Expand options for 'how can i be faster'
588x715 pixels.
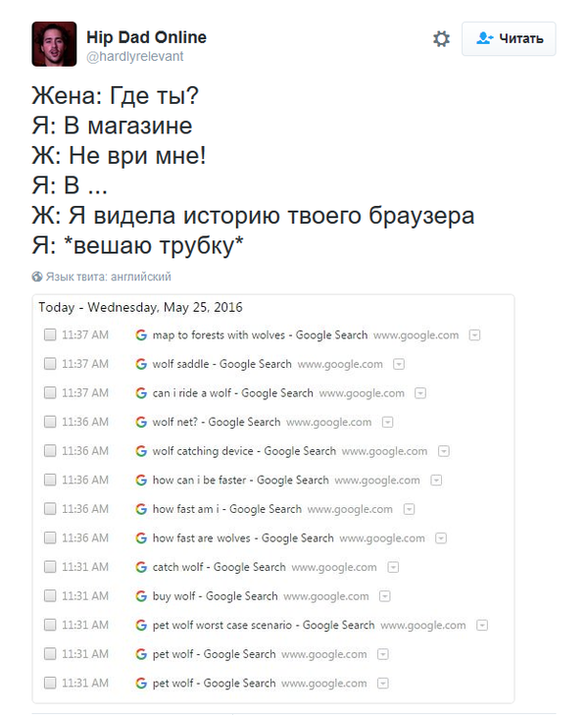tap(436, 481)
